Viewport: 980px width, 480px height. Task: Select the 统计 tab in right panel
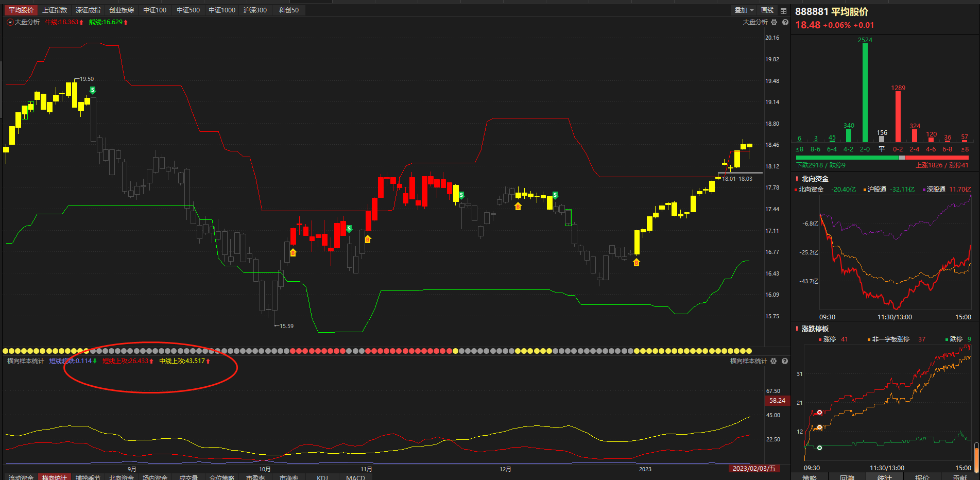tap(885, 477)
